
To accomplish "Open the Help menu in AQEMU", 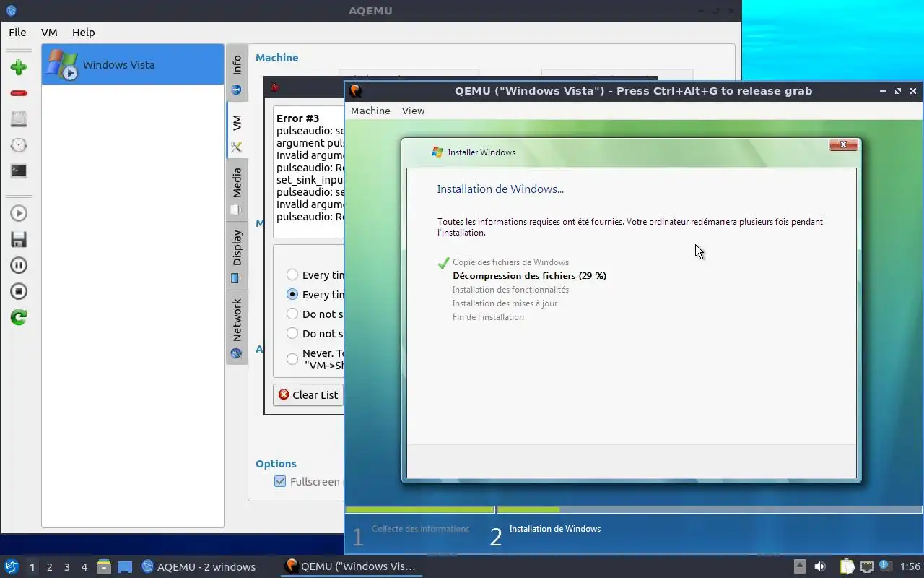I will tap(83, 33).
